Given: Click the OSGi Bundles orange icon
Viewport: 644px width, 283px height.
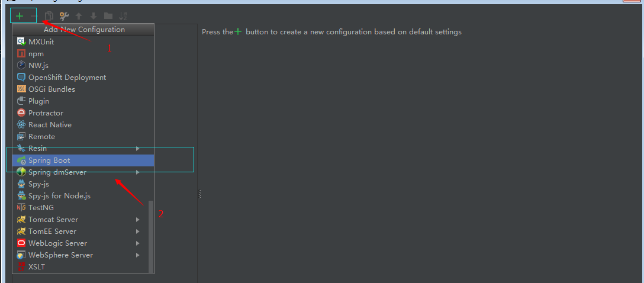Looking at the screenshot, I should coord(21,89).
